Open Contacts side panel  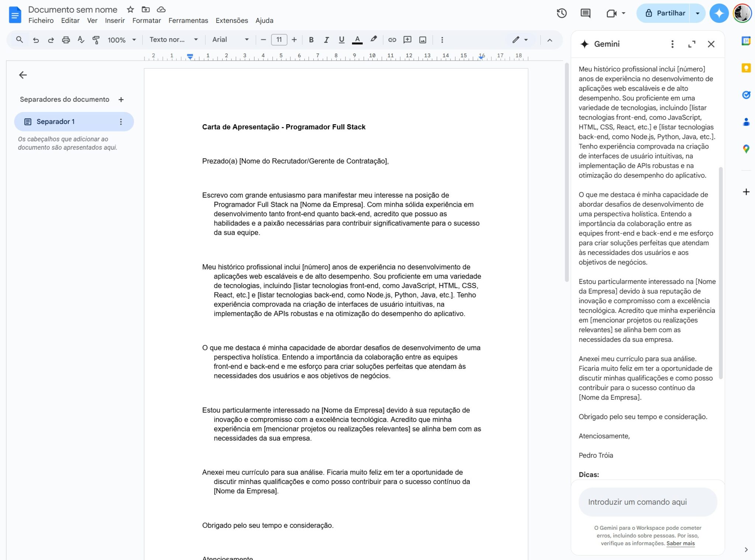click(746, 122)
